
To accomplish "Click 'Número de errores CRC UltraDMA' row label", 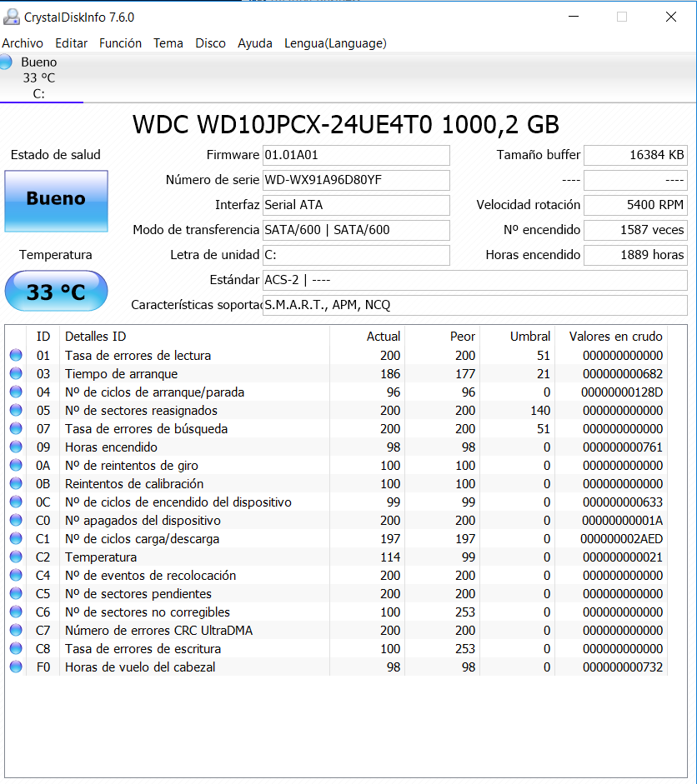I will [158, 631].
